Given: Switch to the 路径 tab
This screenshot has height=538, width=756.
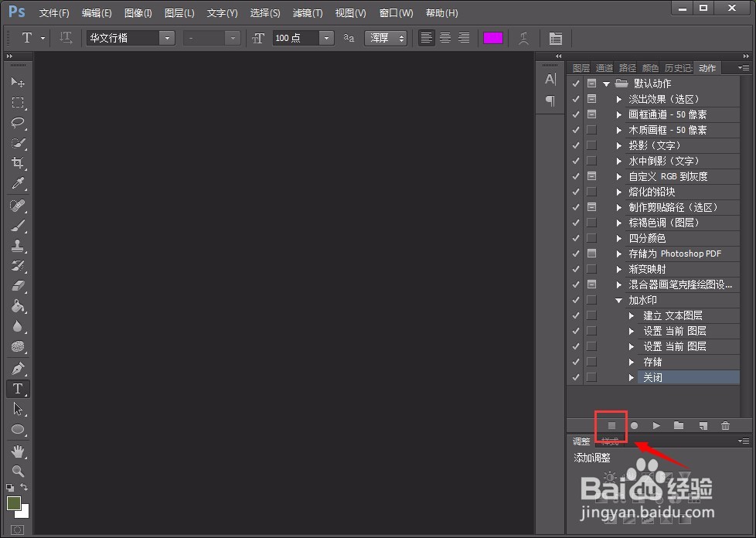Looking at the screenshot, I should [x=627, y=68].
